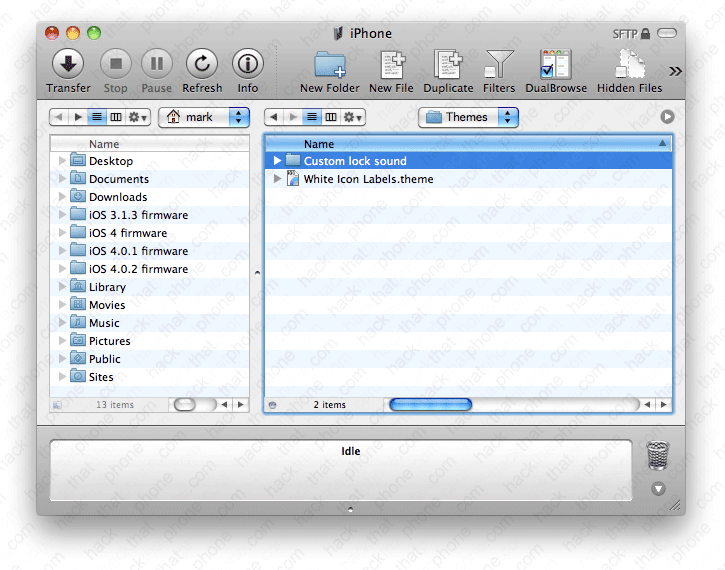
Task: Open the Info inspector icon
Action: [x=248, y=65]
